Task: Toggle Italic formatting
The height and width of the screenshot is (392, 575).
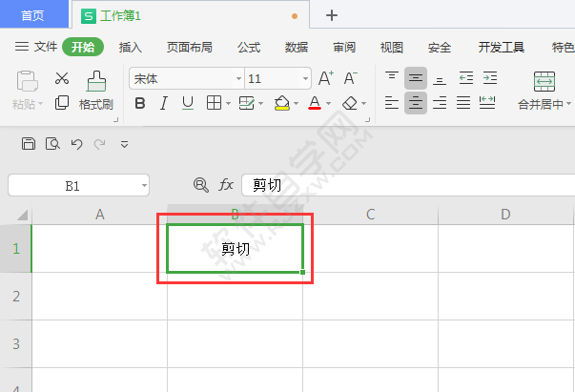Action: [163, 103]
